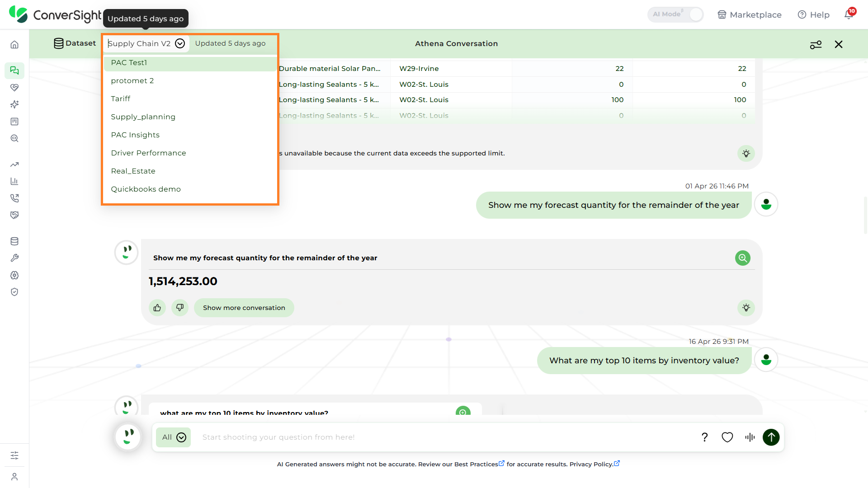Open the Home icon in sidebar
Viewport: 868px width, 488px height.
coord(14,45)
